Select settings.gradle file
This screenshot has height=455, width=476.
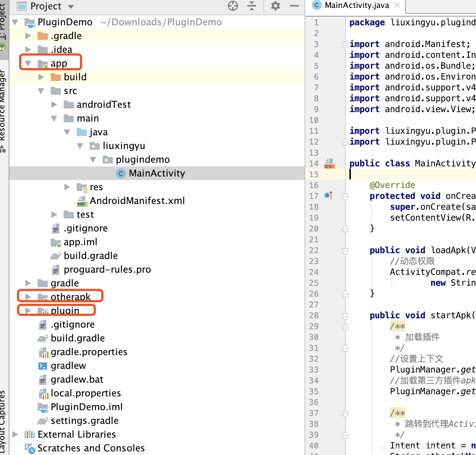point(85,421)
